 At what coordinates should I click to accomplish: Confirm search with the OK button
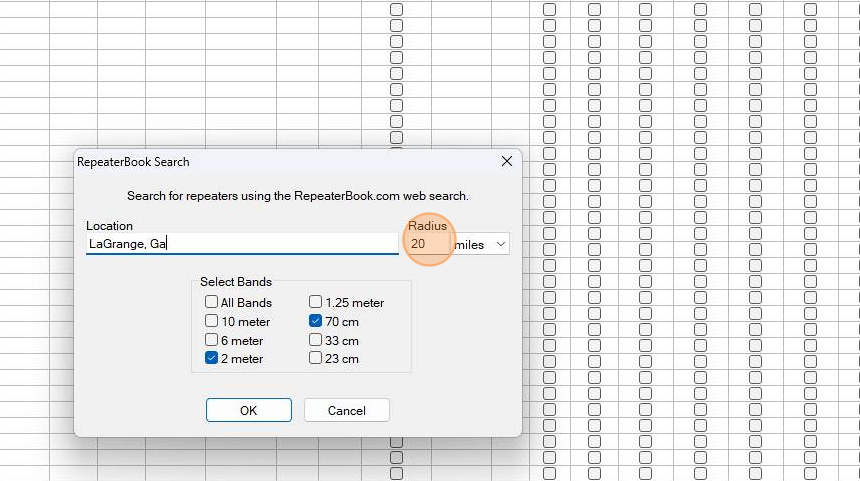pyautogui.click(x=248, y=410)
